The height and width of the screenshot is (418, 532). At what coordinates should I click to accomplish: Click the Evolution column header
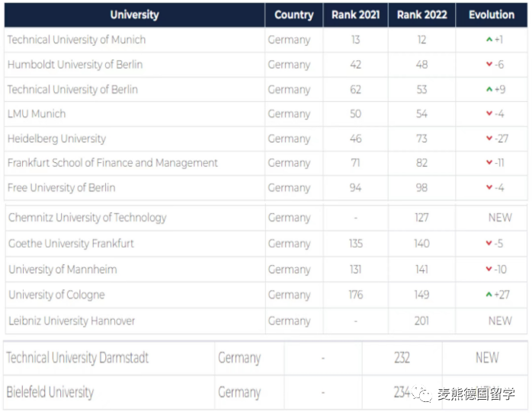point(492,14)
